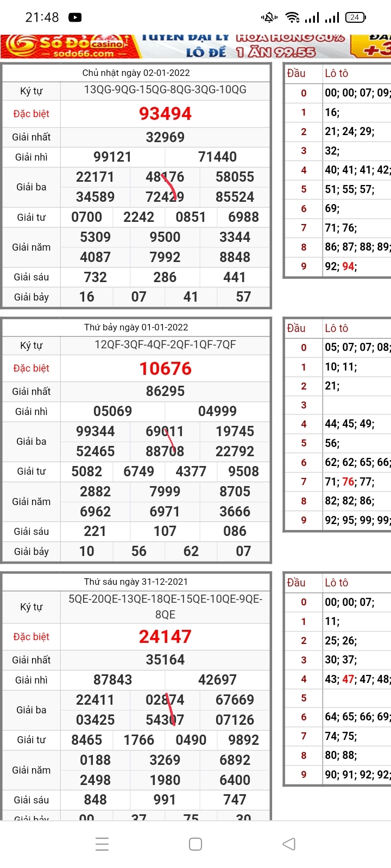Tap Lô tô row '10; 11;'
The height and width of the screenshot is (868, 391).
coord(340,367)
